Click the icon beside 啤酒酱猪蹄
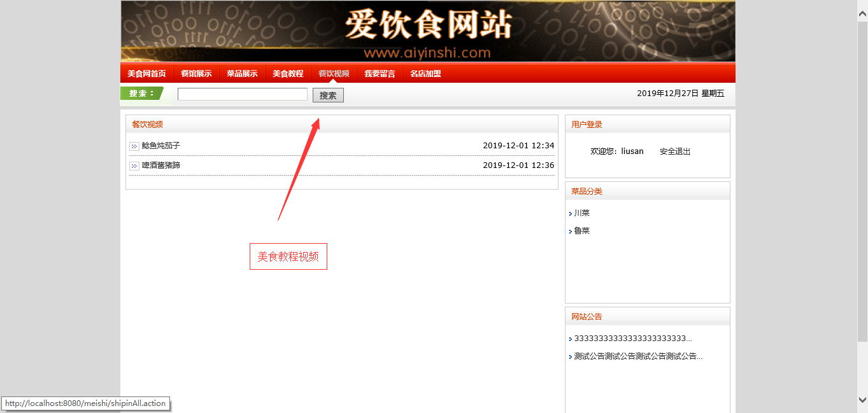868x413 pixels. point(134,166)
